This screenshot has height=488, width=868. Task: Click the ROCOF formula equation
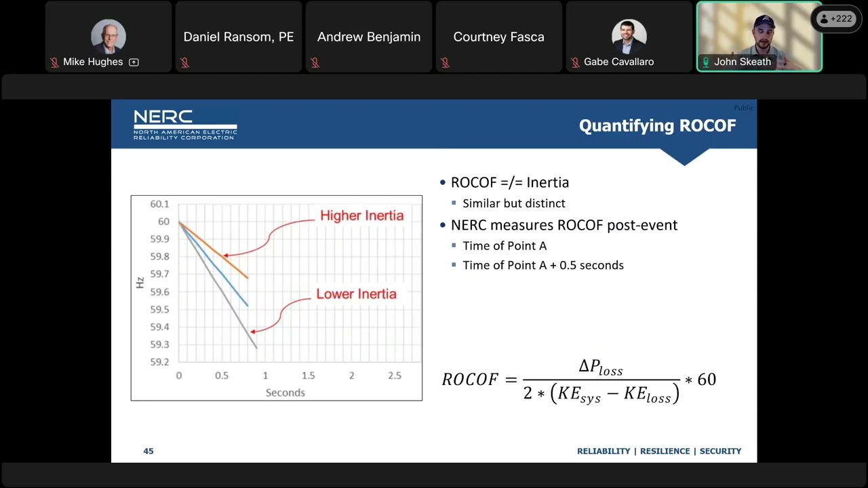click(579, 382)
